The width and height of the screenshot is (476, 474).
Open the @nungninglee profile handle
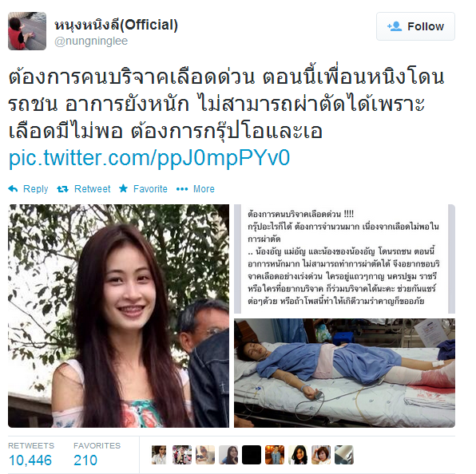pos(91,41)
